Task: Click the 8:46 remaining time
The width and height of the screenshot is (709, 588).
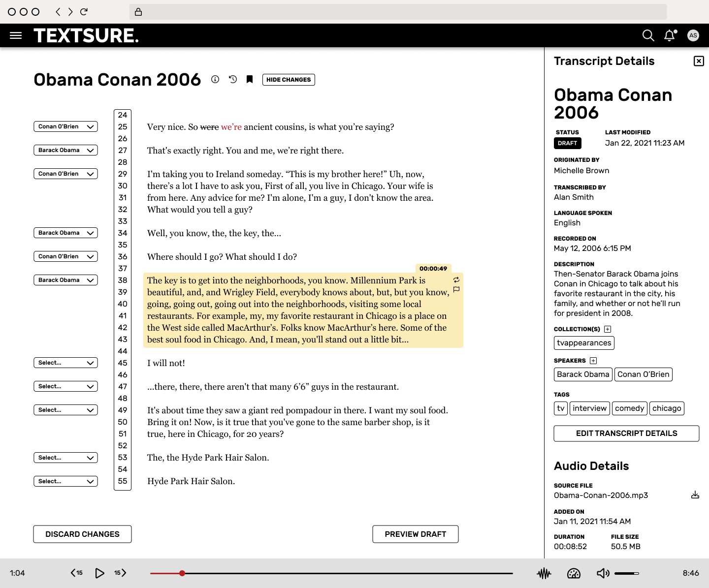Action: point(691,573)
